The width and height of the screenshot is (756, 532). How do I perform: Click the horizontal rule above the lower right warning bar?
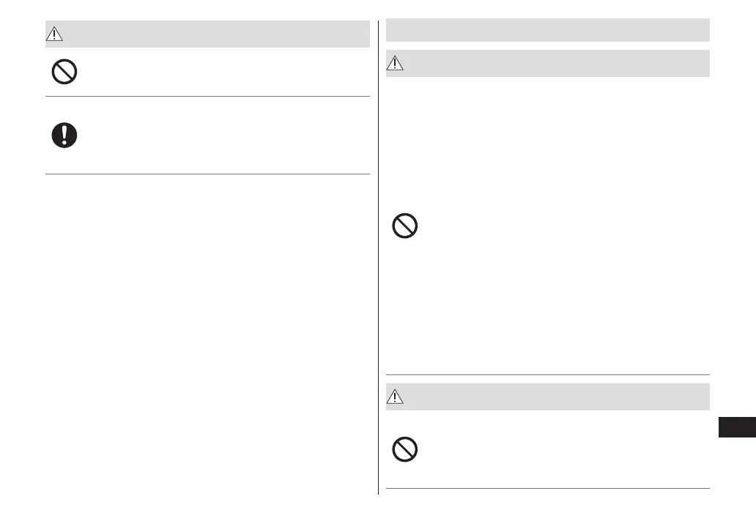[x=547, y=375]
